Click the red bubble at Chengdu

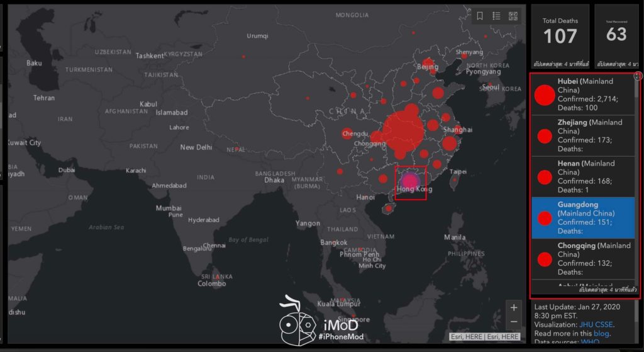tap(347, 133)
